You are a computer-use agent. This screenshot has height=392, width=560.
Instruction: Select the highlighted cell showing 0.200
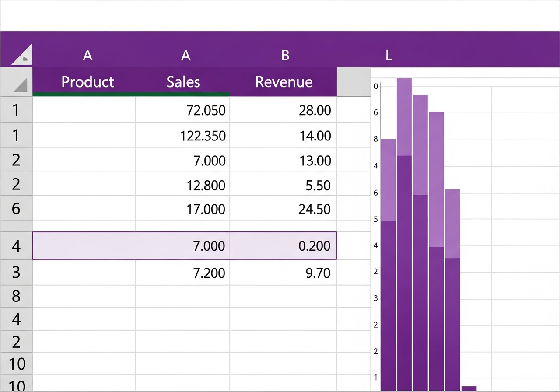pyautogui.click(x=283, y=245)
